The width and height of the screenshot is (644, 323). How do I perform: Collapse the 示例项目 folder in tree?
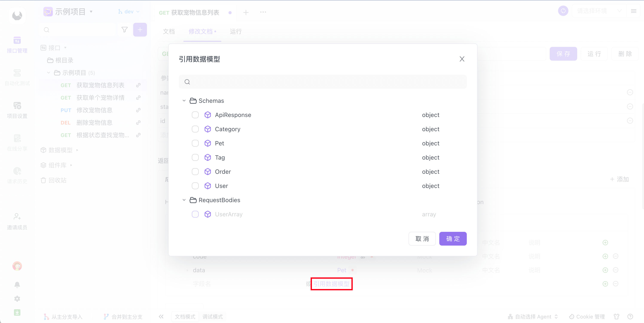49,72
